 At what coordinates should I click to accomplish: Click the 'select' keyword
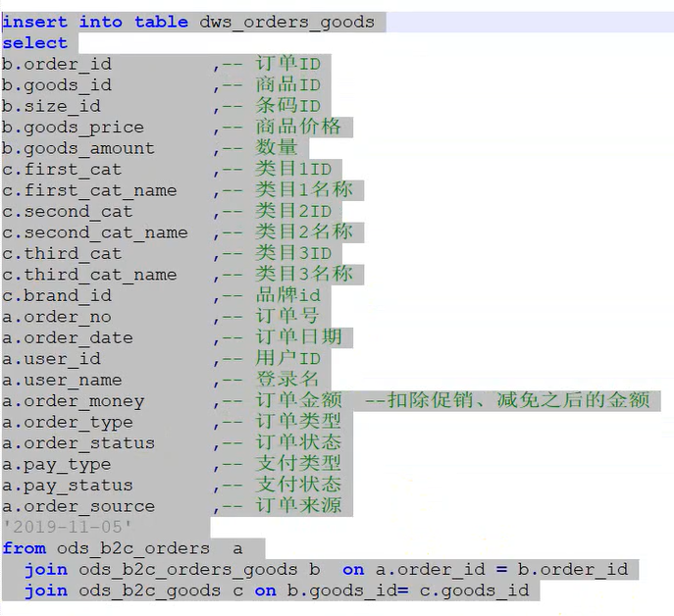coord(34,43)
